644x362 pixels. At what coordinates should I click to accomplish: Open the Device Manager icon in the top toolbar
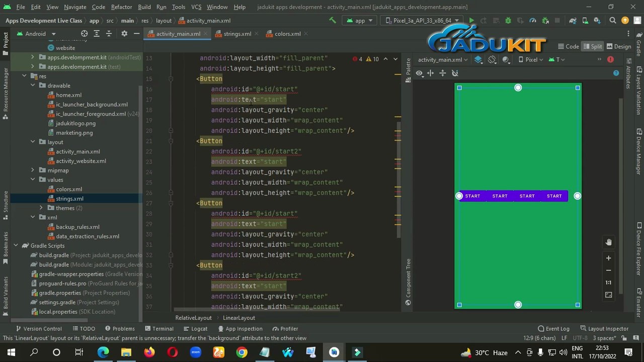[585, 21]
